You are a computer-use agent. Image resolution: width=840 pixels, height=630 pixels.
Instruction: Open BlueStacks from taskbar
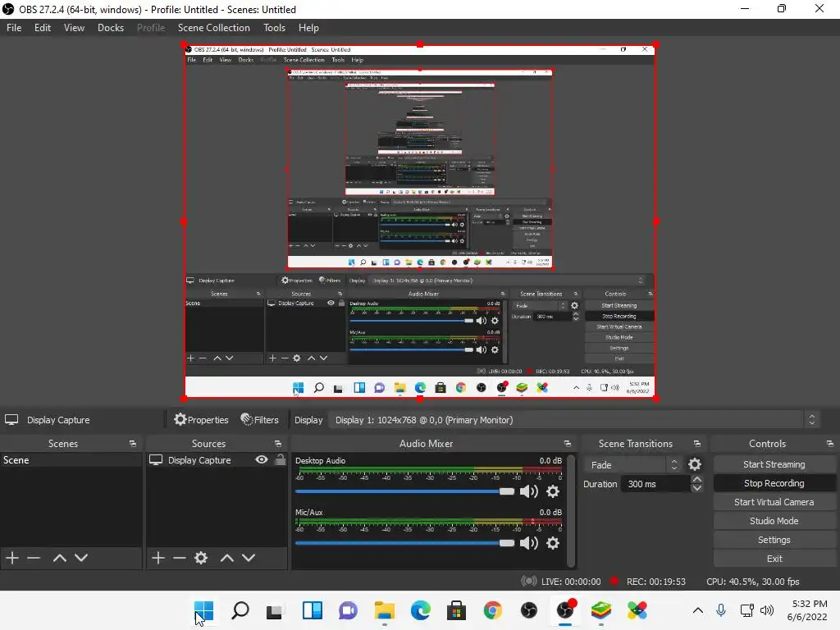(x=601, y=610)
